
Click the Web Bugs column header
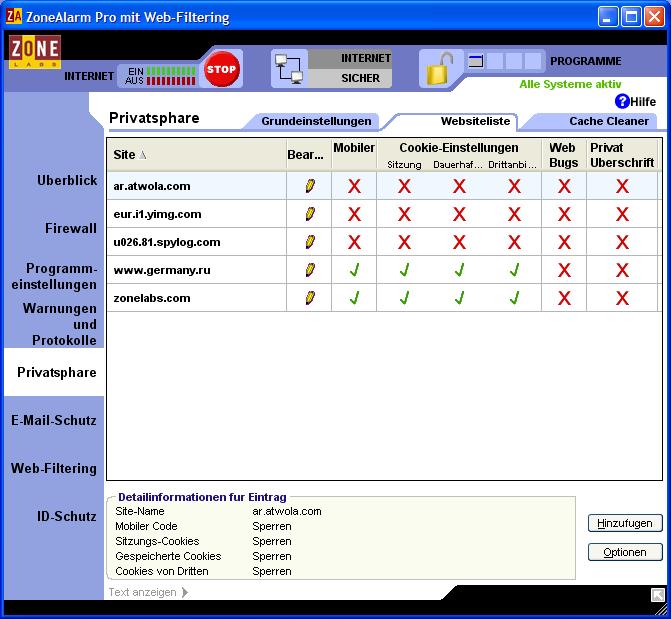(x=564, y=155)
